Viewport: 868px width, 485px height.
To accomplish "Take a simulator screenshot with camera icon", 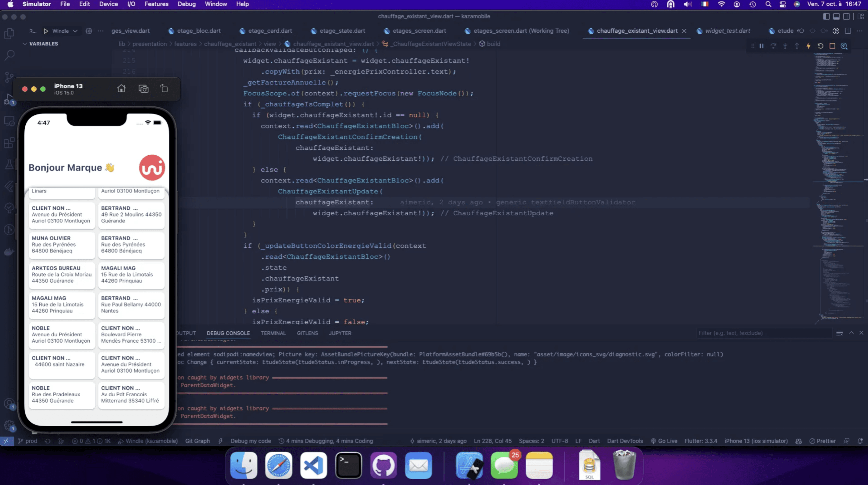I will click(x=143, y=89).
